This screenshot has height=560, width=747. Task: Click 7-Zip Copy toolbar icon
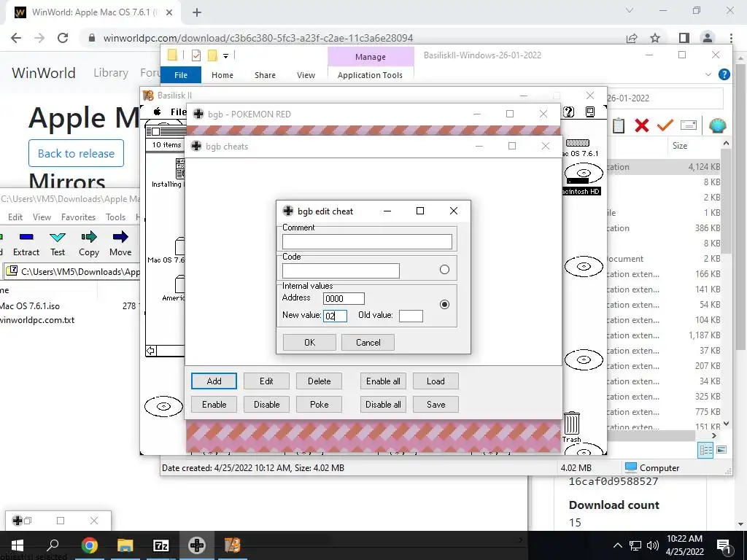click(x=88, y=244)
